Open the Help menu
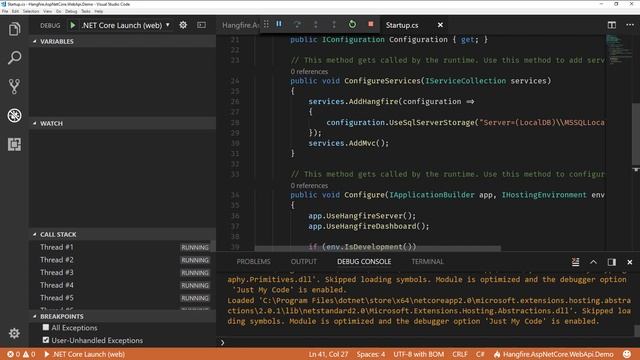Viewport: 640px width, 360px height. click(99, 11)
